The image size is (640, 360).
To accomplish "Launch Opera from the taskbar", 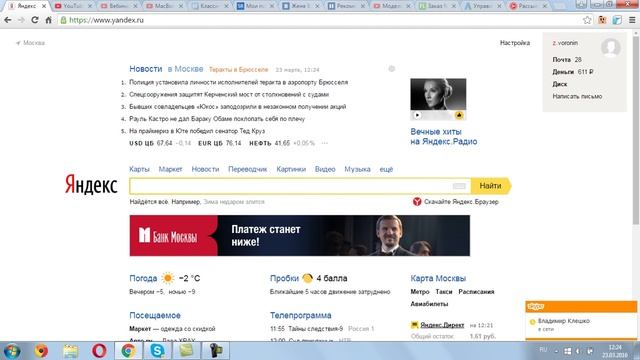I will click(x=99, y=351).
